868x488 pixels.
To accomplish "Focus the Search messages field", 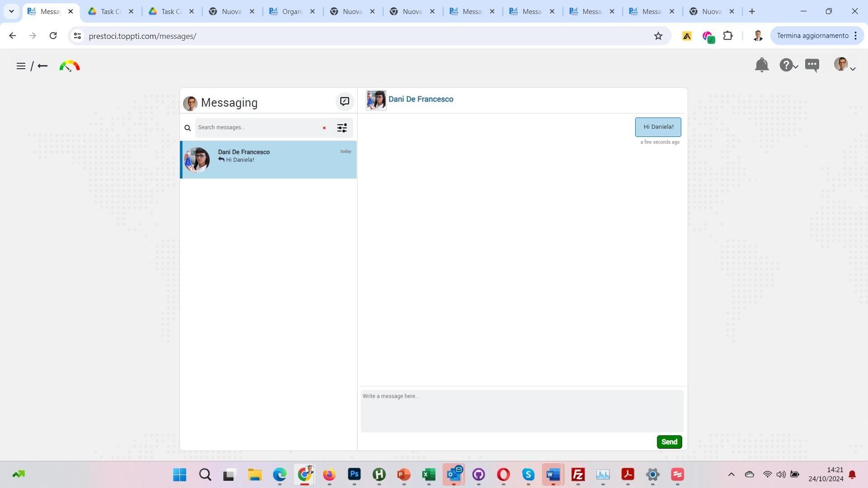I will [x=258, y=127].
